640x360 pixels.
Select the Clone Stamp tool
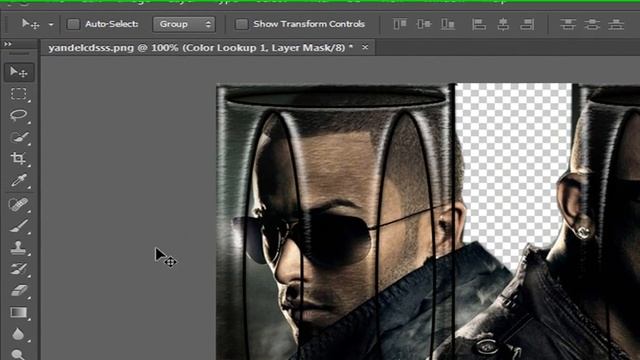pyautogui.click(x=19, y=247)
